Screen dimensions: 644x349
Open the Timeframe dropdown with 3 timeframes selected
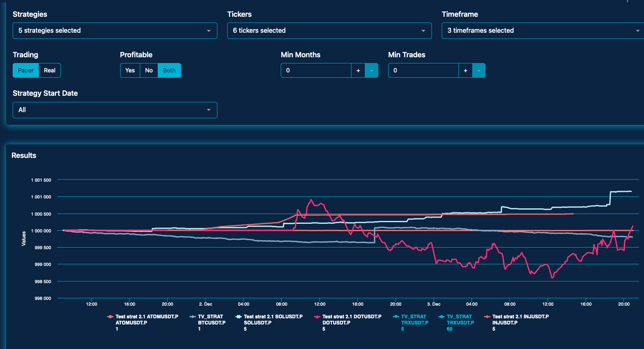543,31
